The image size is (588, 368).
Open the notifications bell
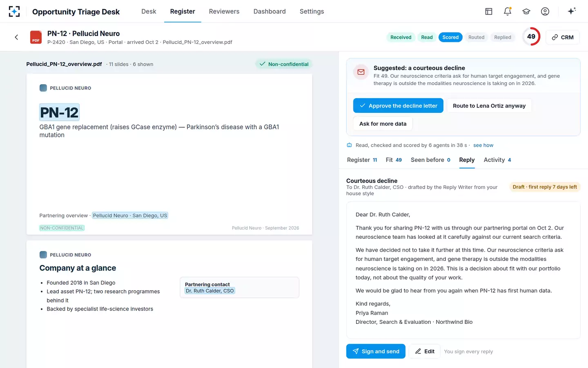pos(508,11)
